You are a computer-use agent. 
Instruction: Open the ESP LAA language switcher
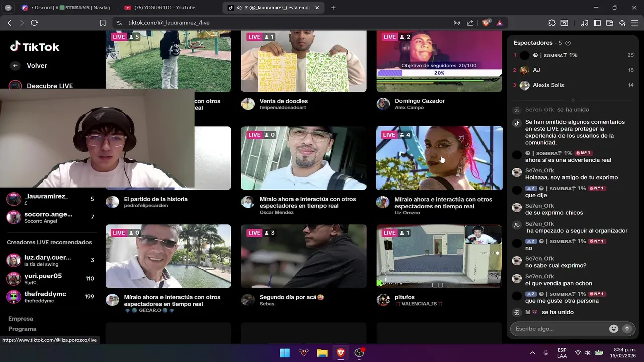point(562,353)
